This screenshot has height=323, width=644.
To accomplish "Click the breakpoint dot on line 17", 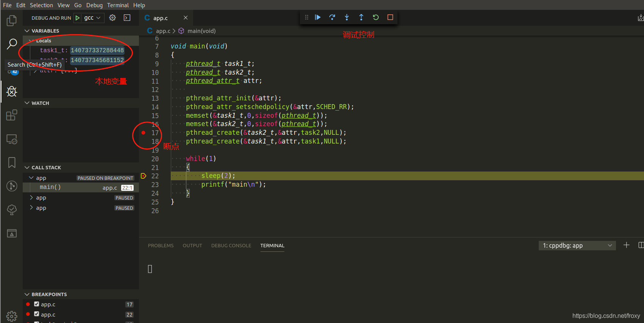I will (x=143, y=133).
